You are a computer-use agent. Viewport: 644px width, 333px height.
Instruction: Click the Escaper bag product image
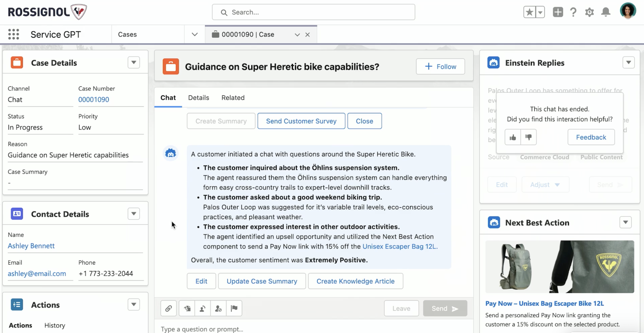pos(559,267)
